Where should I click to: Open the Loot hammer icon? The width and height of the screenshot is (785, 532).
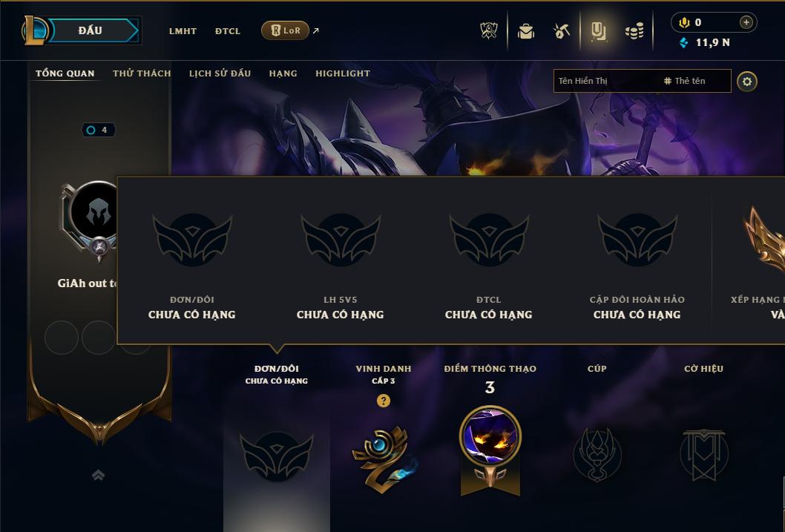point(562,31)
